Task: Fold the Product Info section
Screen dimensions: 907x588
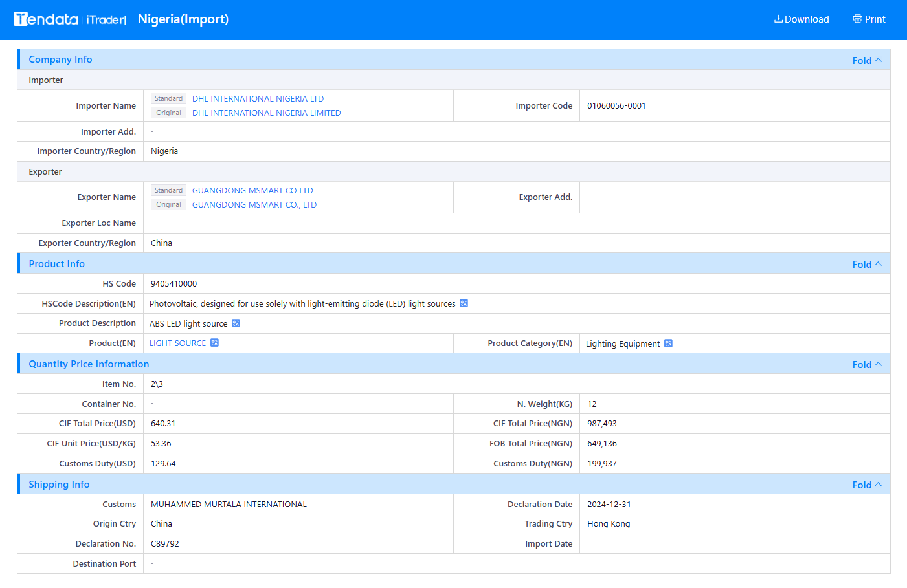Action: pyautogui.click(x=867, y=264)
